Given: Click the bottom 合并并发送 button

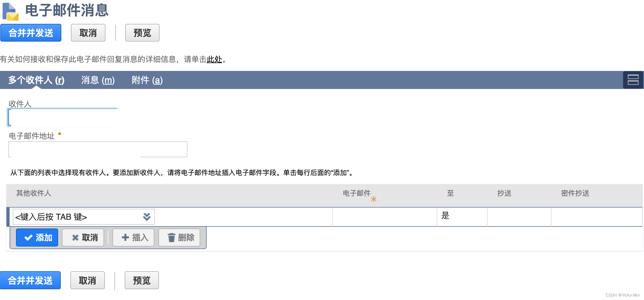Looking at the screenshot, I should 30,280.
